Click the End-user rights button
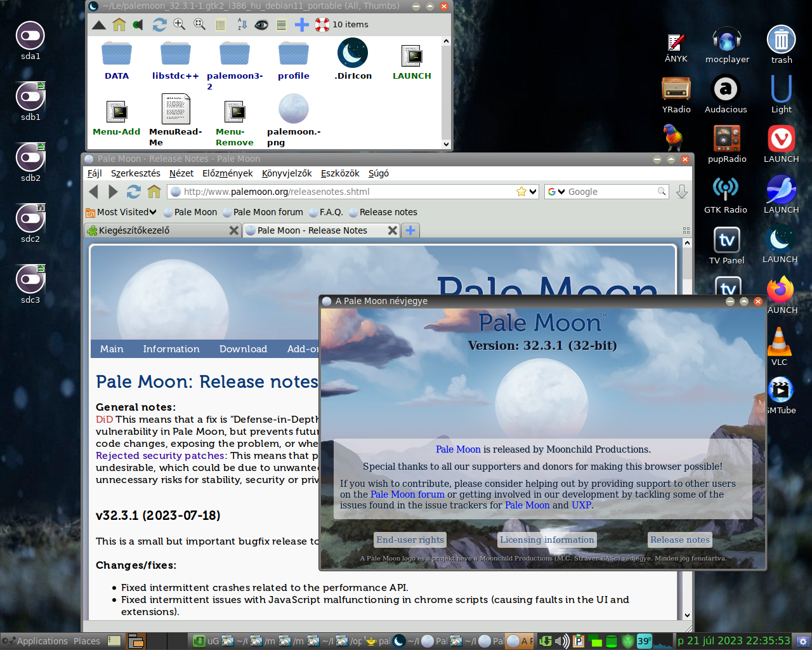Viewport: 812px width, 650px height. tap(410, 540)
